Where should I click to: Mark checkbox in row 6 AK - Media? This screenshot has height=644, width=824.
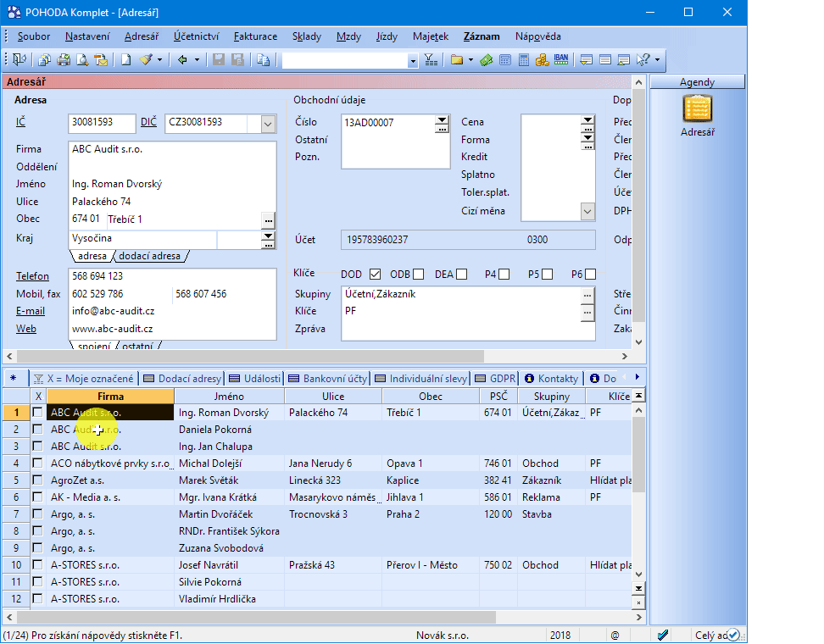[37, 497]
